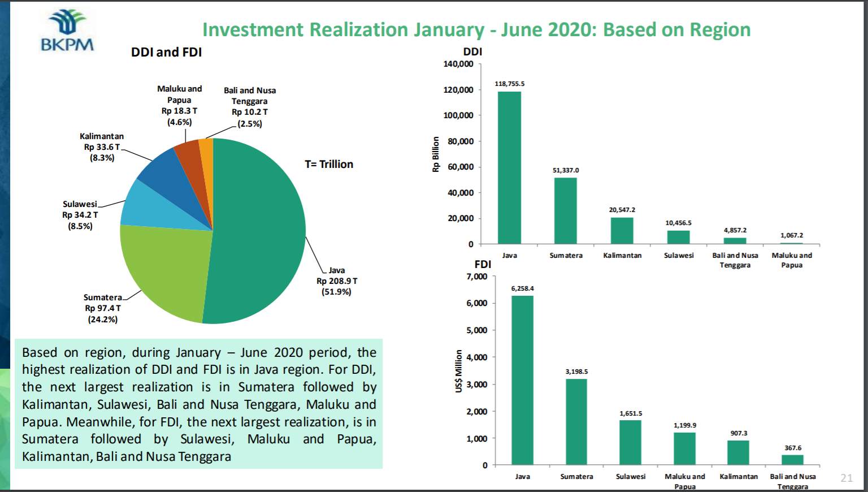The height and width of the screenshot is (492, 868).
Task: Click the '4,857.2' data label
Action: [x=735, y=230]
